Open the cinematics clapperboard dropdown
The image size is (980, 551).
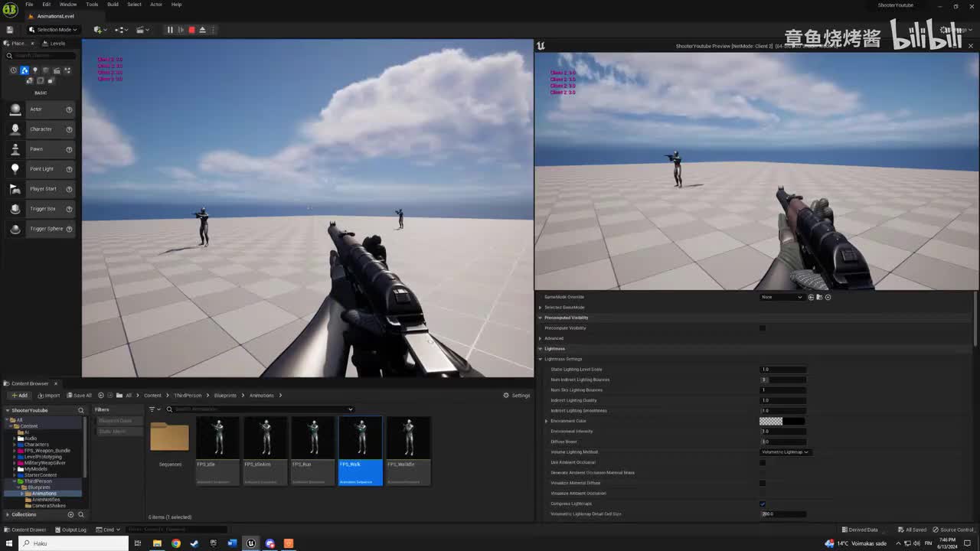142,30
